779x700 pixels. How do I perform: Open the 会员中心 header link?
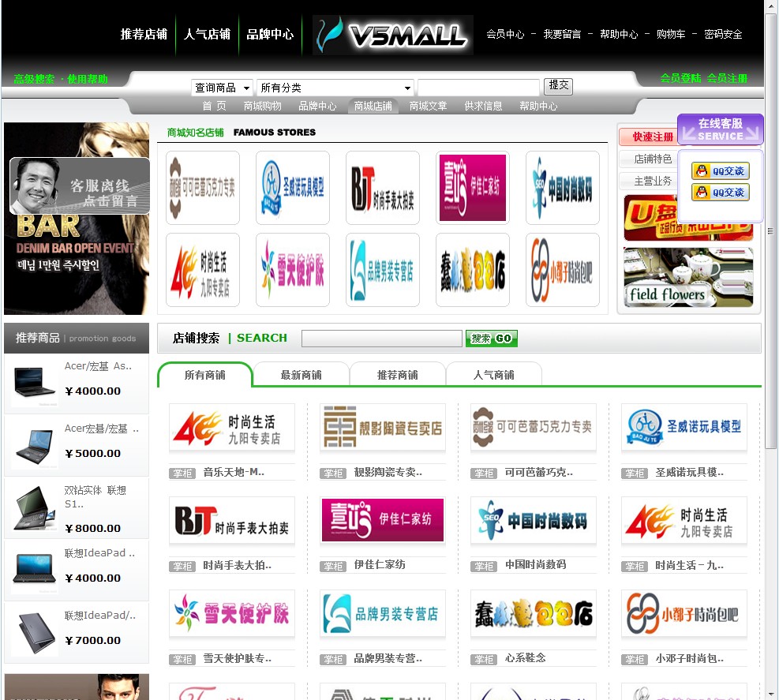click(505, 34)
